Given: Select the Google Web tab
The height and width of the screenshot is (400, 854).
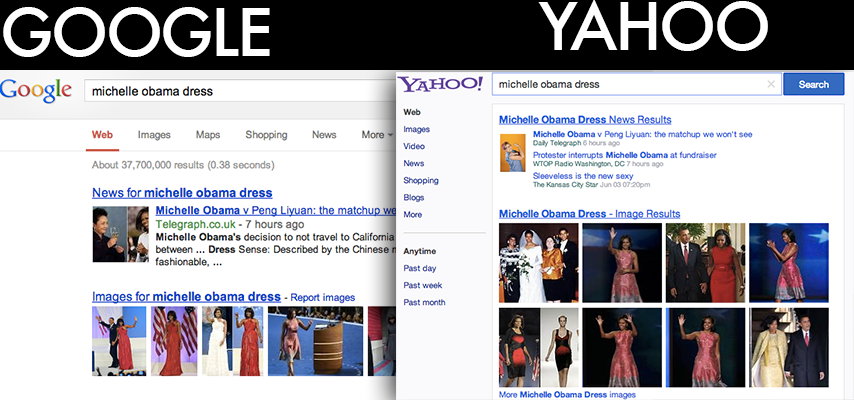Looking at the screenshot, I should (x=102, y=135).
